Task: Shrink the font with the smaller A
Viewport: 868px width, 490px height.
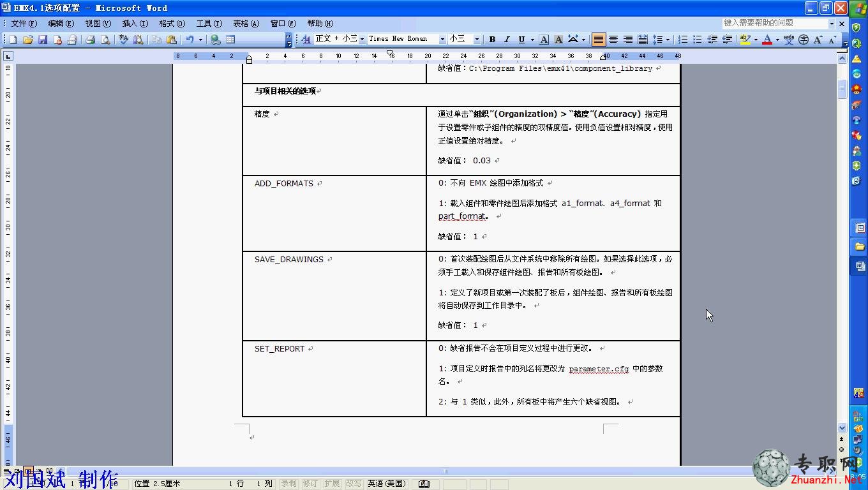Action: coord(832,40)
